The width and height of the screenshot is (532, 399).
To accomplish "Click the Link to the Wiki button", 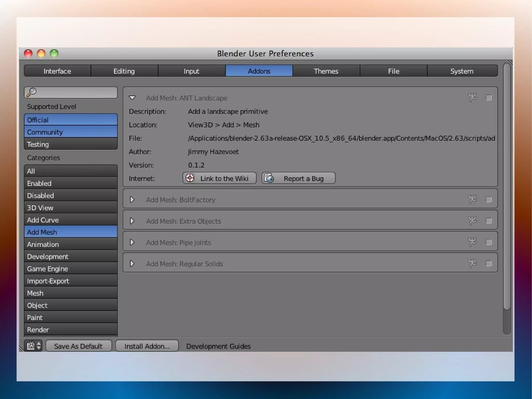I will 219,178.
